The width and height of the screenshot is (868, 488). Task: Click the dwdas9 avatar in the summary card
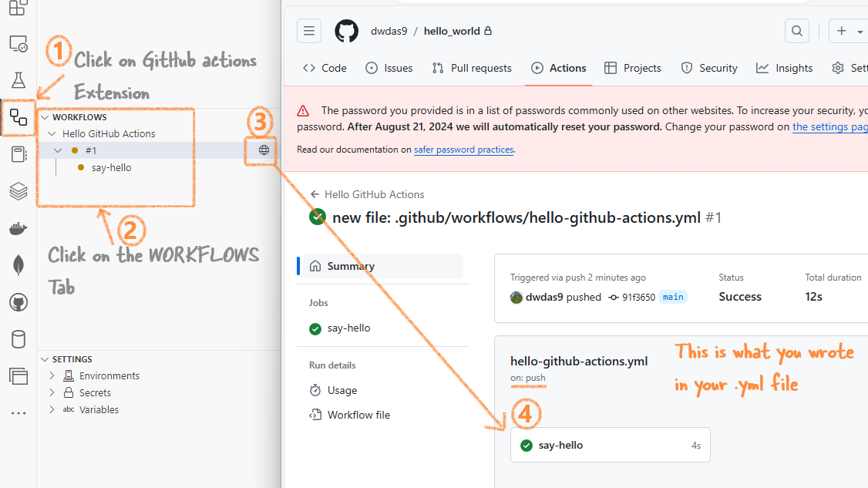[x=516, y=298]
